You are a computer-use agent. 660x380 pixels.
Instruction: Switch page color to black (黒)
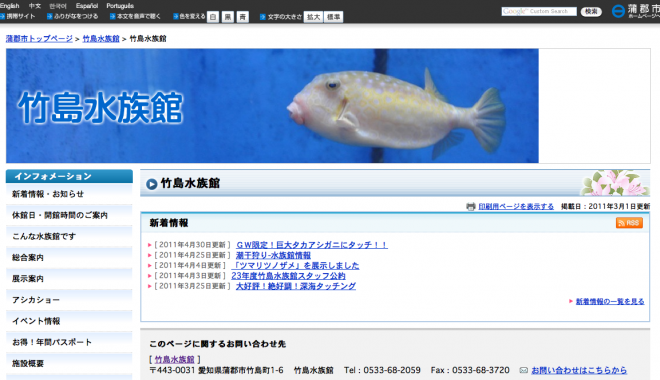pos(228,17)
